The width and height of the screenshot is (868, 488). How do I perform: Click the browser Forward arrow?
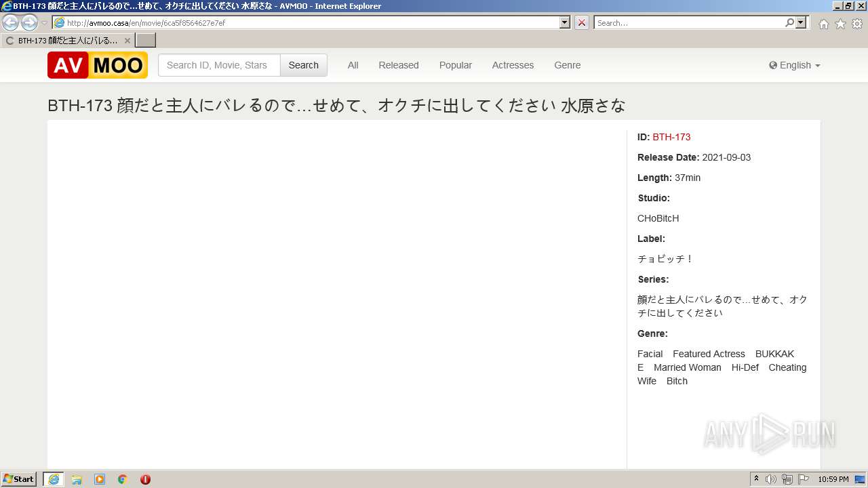[x=29, y=23]
